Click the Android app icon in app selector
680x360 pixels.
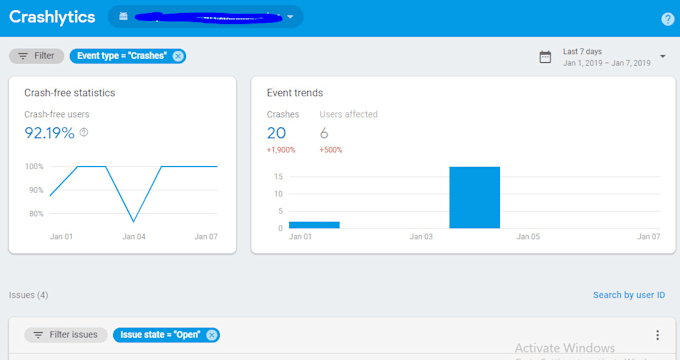click(x=124, y=16)
